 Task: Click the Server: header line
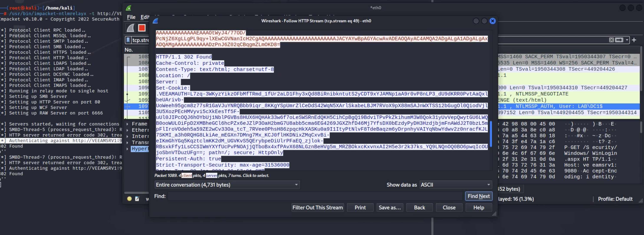pos(166,82)
